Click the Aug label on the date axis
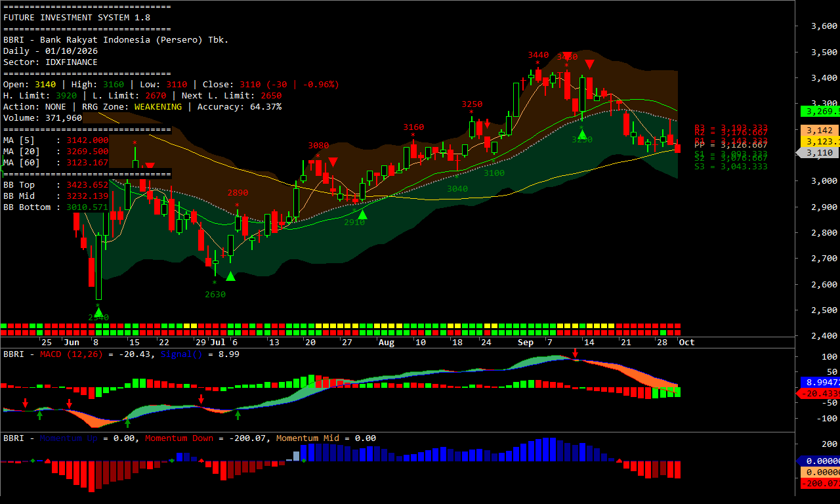The height and width of the screenshot is (504, 840). pos(387,343)
